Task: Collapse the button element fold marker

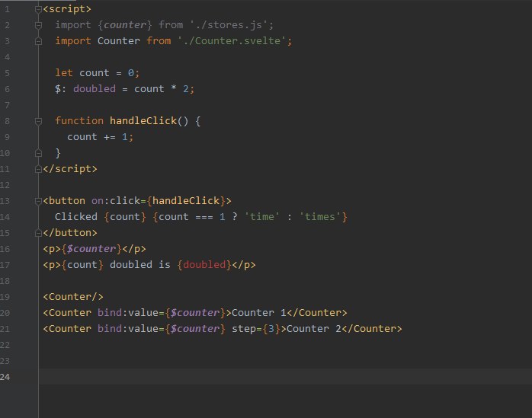Action: click(38, 201)
